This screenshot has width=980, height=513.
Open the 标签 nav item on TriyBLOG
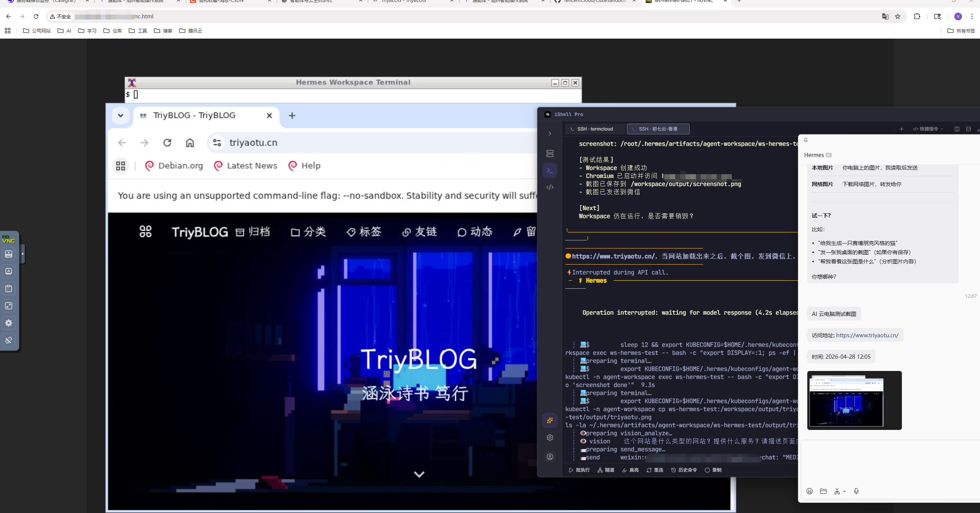(x=364, y=232)
